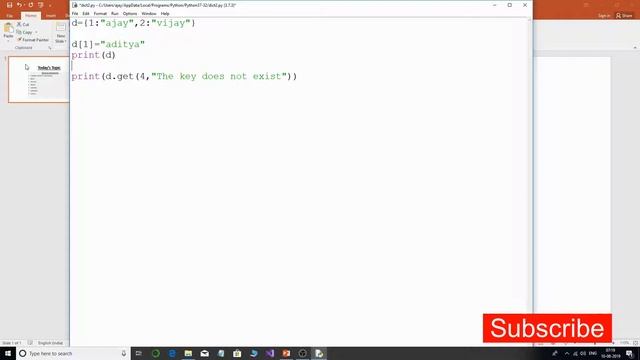Click the Type here to search box

tap(73, 353)
